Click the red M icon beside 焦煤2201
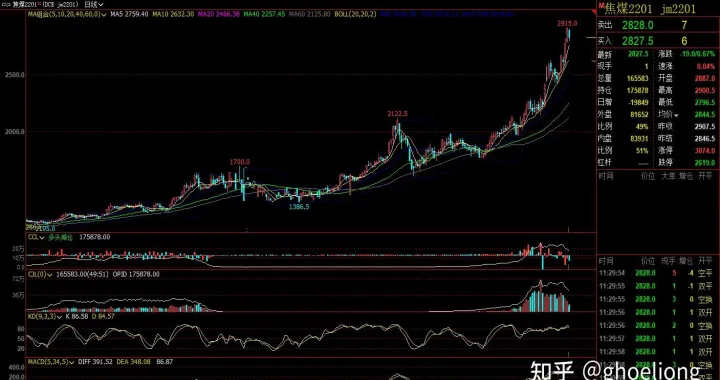The height and width of the screenshot is (380, 720). click(x=601, y=6)
